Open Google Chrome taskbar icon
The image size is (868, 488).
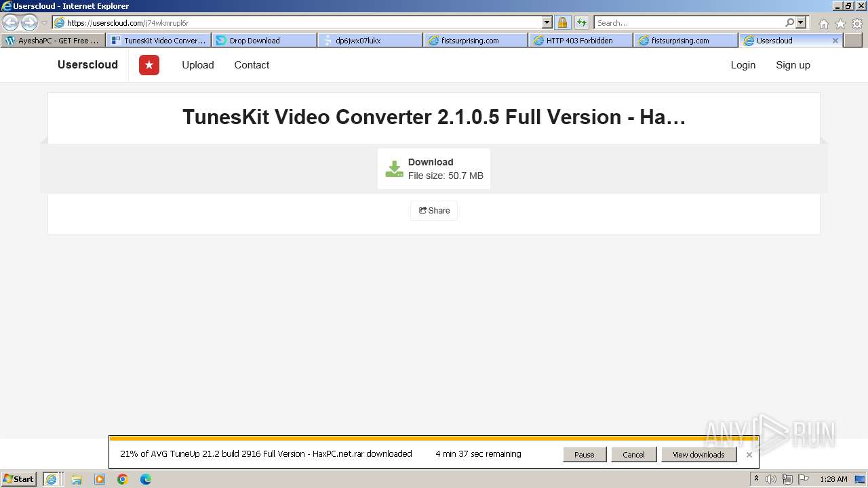point(123,479)
